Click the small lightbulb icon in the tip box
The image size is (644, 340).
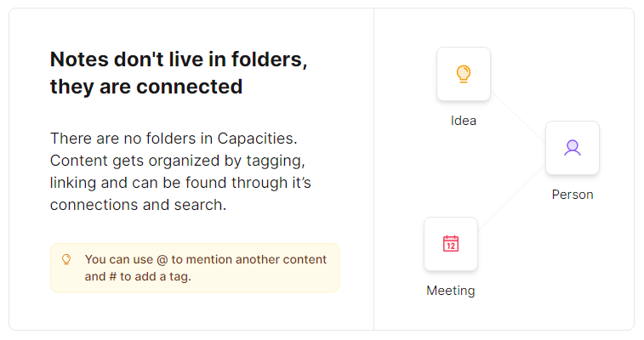(x=66, y=259)
